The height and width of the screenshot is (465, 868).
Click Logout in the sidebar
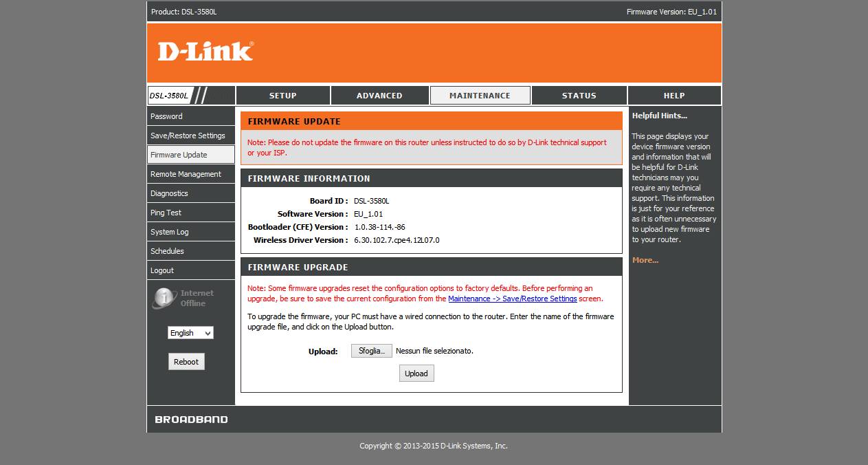click(191, 270)
